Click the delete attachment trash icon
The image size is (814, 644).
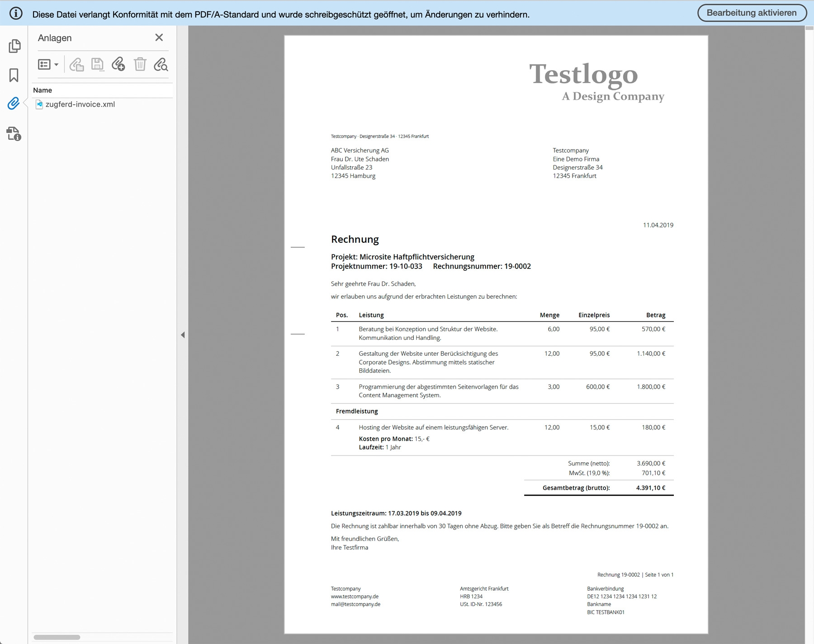click(140, 65)
